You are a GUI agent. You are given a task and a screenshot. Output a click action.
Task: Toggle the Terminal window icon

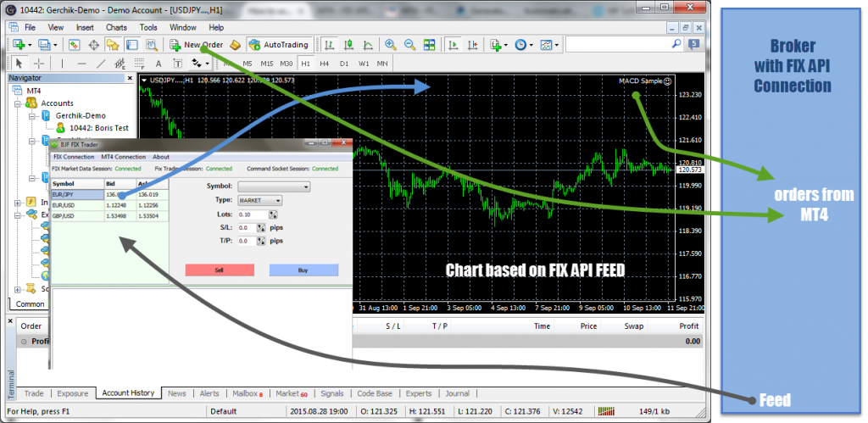[131, 45]
